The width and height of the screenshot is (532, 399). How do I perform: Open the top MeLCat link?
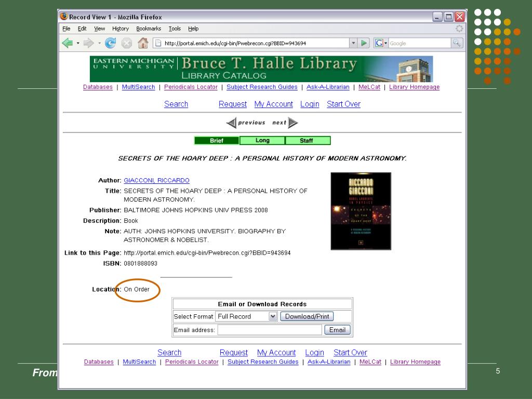(x=369, y=87)
